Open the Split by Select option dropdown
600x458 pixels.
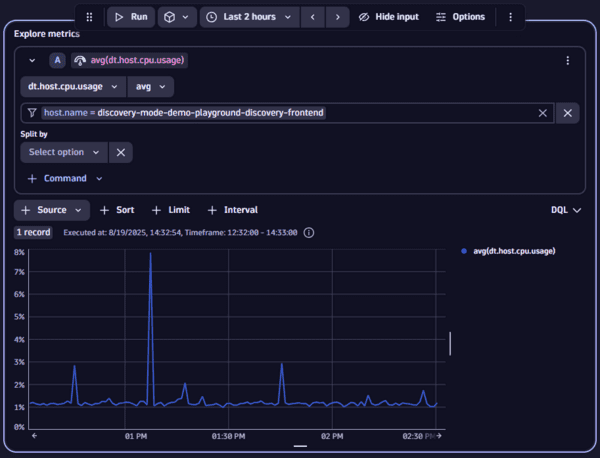(x=64, y=152)
